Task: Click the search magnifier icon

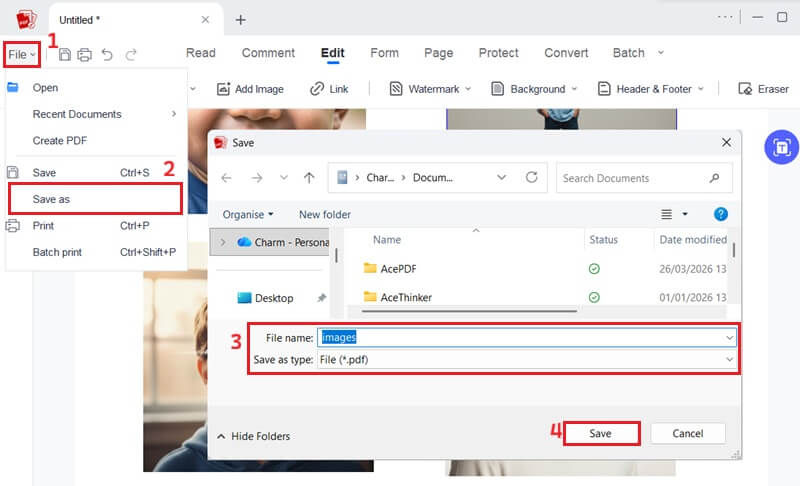Action: point(714,178)
